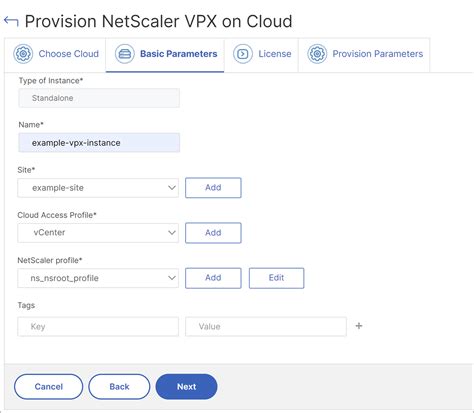The width and height of the screenshot is (474, 413).
Task: Click the License step icon
Action: tap(243, 54)
